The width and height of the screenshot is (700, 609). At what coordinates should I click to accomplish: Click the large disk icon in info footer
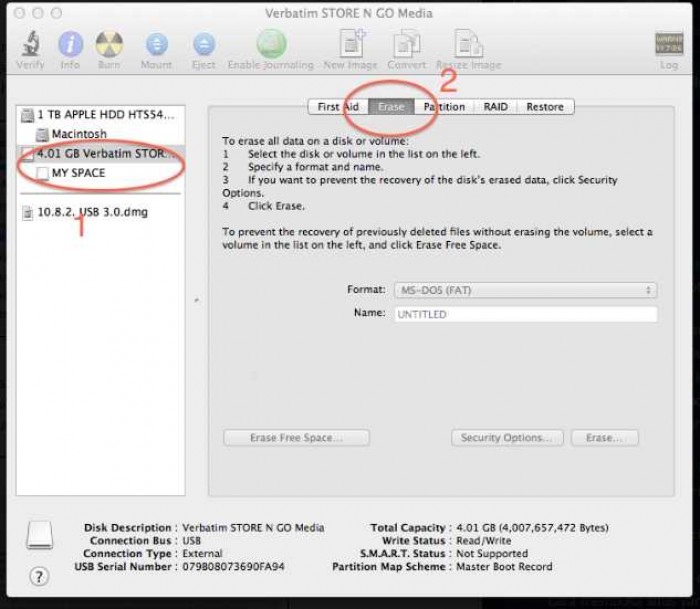tap(40, 535)
